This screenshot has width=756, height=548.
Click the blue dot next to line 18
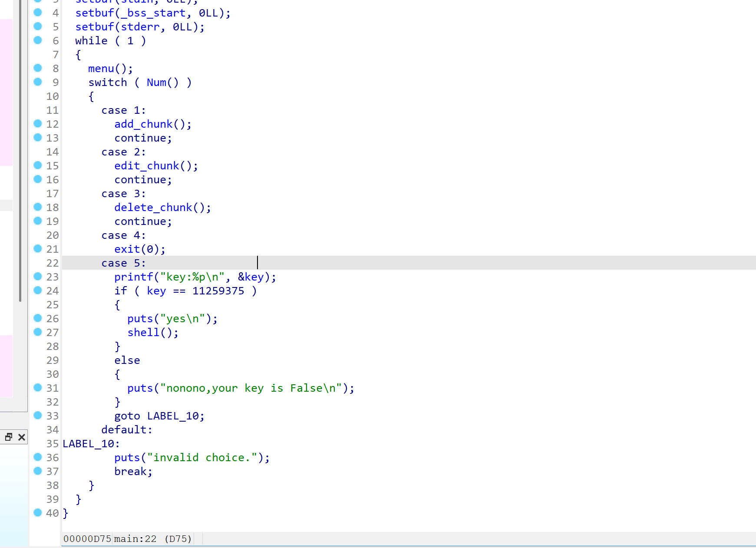coord(38,207)
